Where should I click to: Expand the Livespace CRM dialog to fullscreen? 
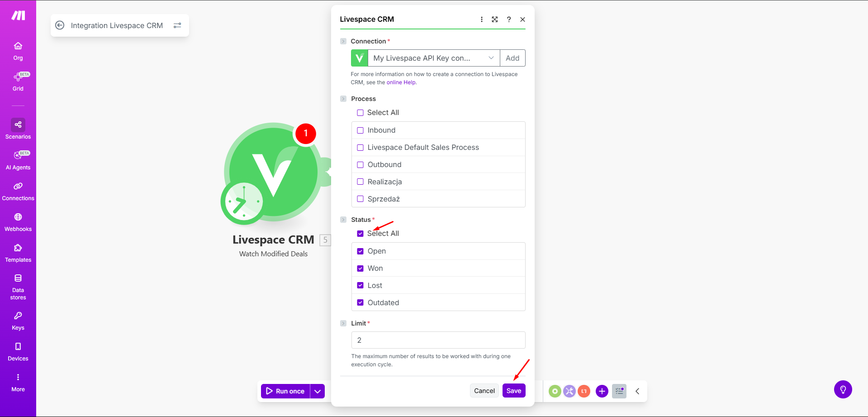point(495,19)
